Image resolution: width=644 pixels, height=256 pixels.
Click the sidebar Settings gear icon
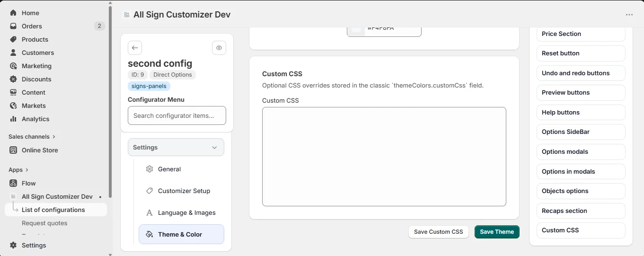coord(13,245)
